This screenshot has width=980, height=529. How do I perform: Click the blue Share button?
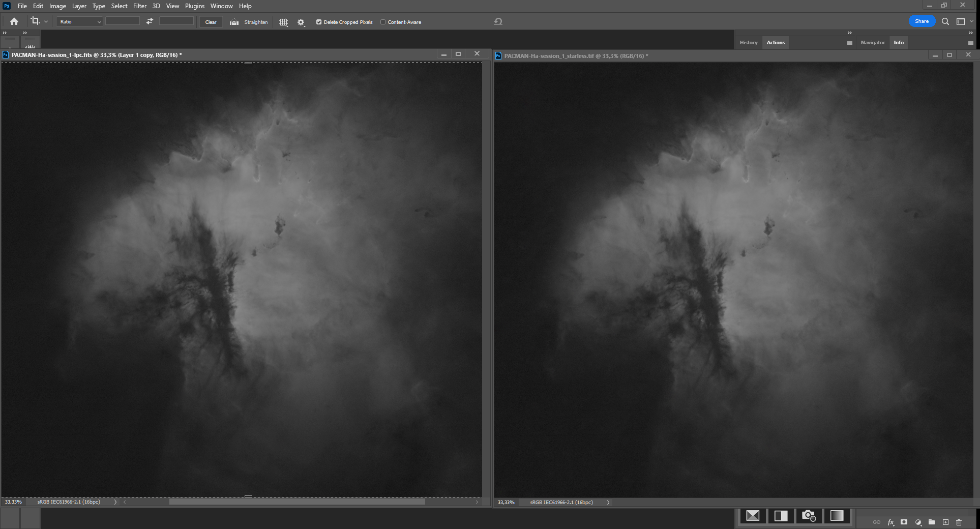point(922,21)
